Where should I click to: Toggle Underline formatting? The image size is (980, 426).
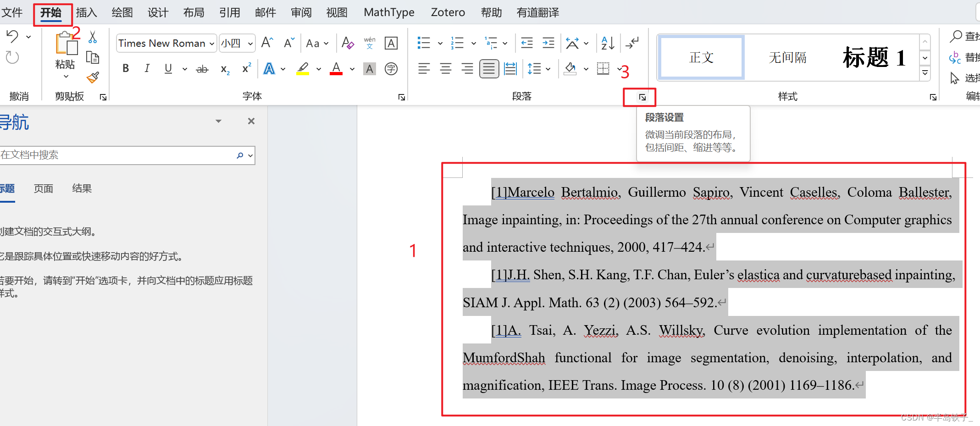tap(168, 69)
